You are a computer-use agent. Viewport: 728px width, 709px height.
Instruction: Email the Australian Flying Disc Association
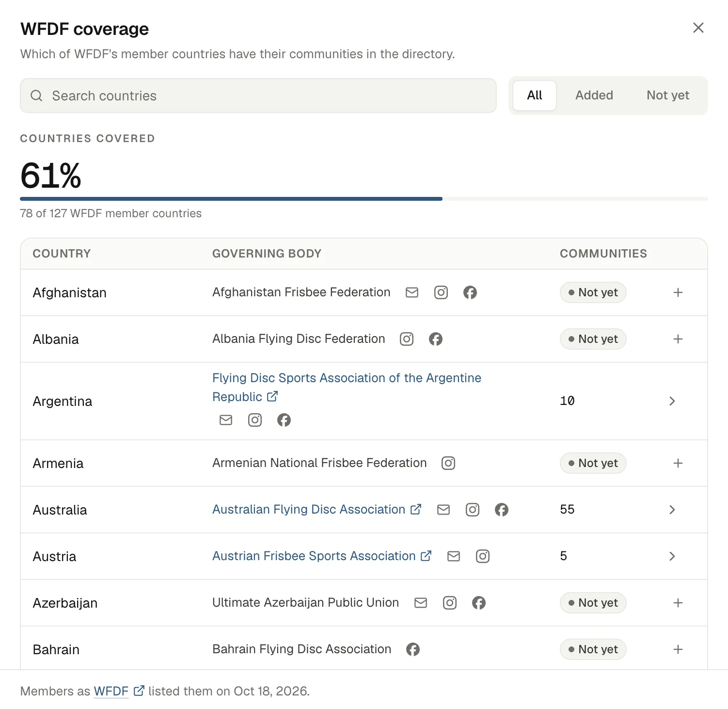point(443,510)
